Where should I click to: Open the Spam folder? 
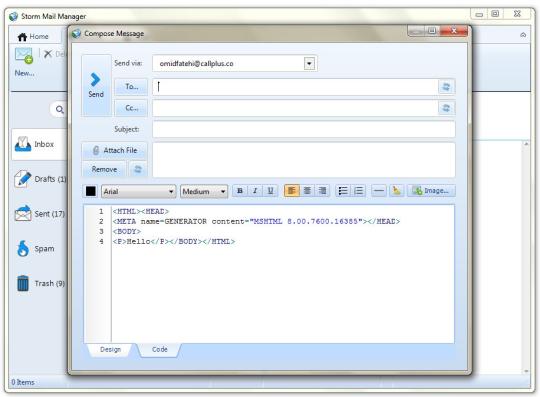(35, 249)
